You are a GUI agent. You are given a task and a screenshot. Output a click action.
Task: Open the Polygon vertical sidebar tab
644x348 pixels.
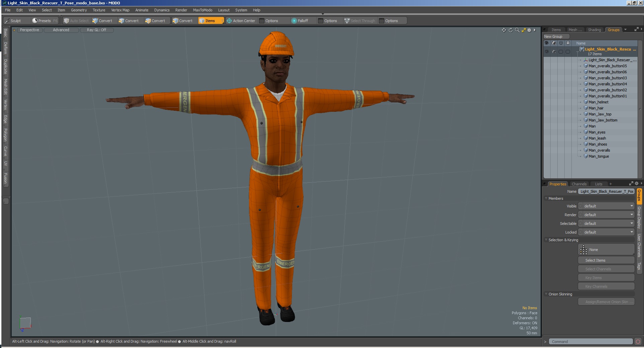5,135
